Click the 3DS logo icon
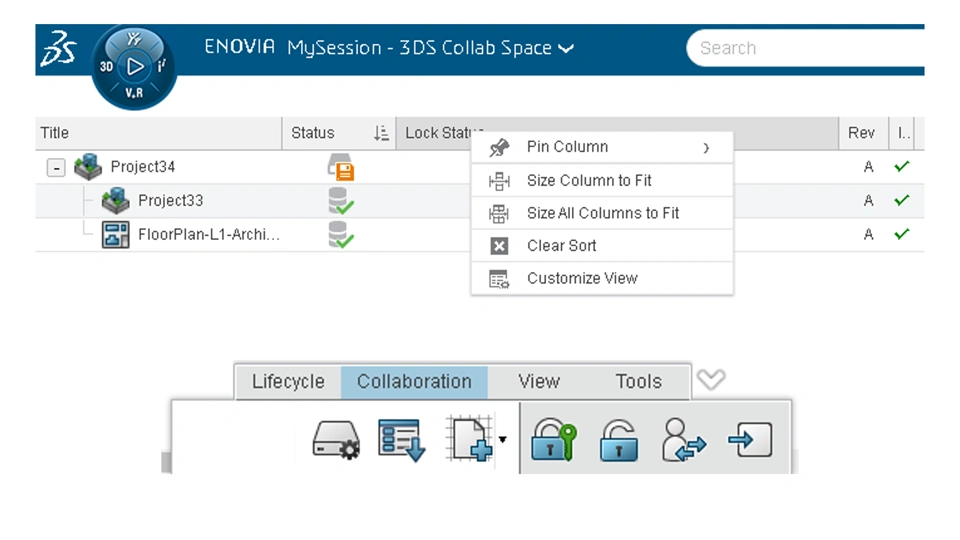The image size is (960, 540). click(x=59, y=49)
